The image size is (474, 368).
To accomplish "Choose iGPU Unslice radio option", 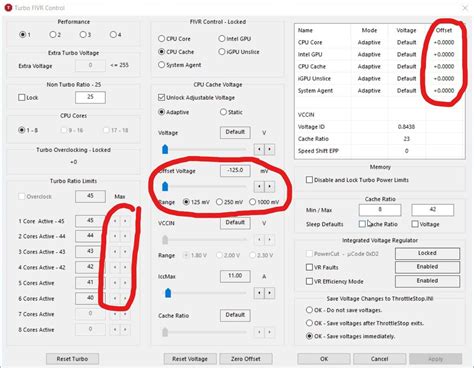I will click(x=222, y=52).
